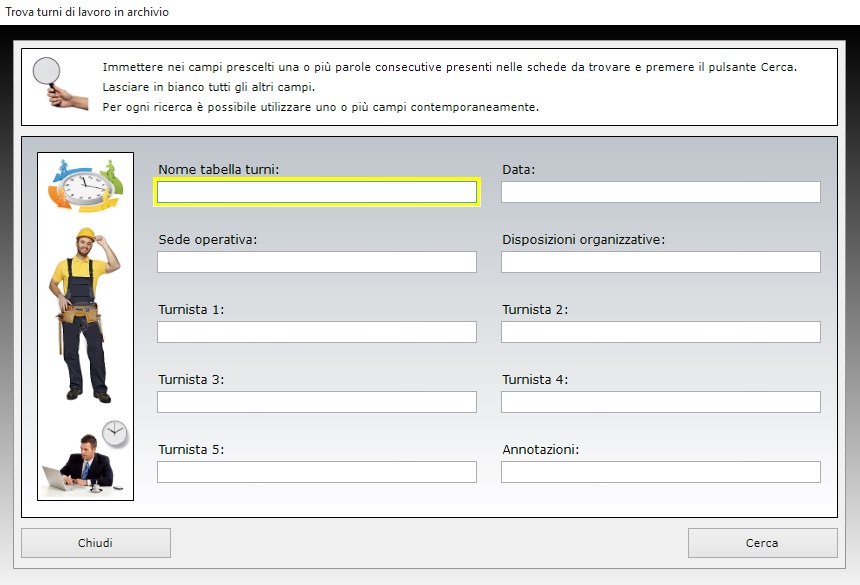Click the small wall clock image
Screen dimensions: 860x585
pos(115,434)
